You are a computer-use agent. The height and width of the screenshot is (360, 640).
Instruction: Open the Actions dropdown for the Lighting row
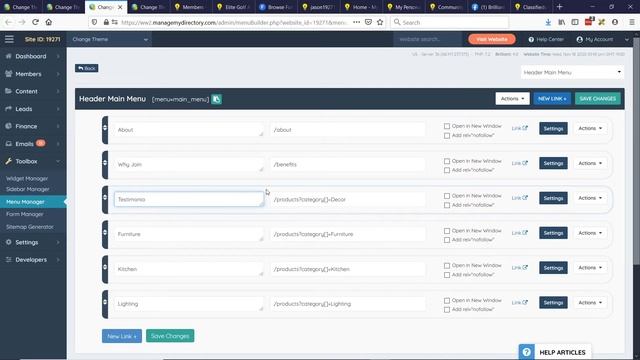(x=590, y=302)
